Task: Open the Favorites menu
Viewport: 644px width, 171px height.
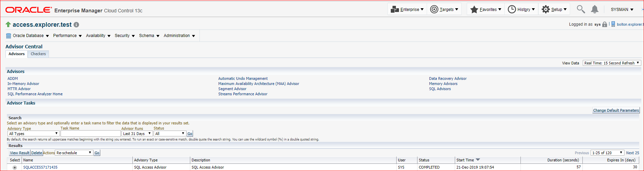Action: [x=486, y=9]
